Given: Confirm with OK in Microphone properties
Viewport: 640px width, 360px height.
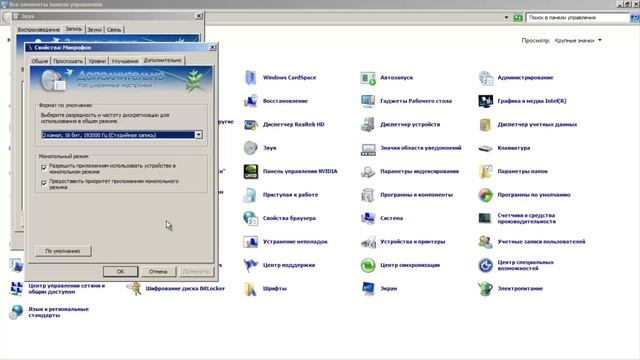Looking at the screenshot, I should [120, 271].
